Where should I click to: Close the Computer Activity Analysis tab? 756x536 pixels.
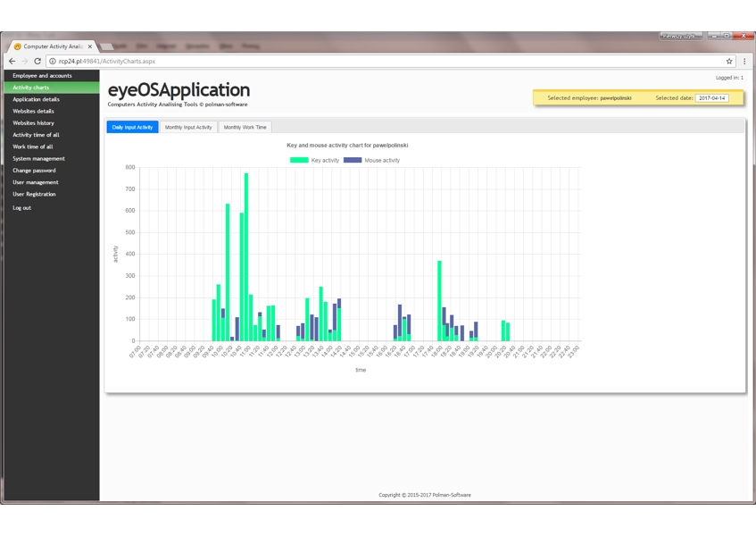(90, 46)
